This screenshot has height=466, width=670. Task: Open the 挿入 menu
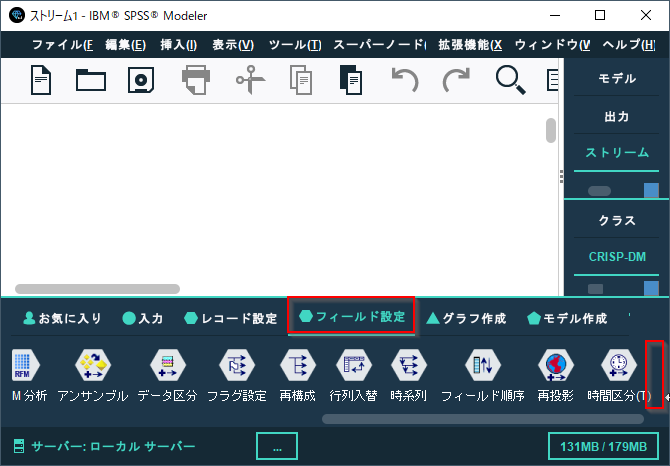[179, 44]
